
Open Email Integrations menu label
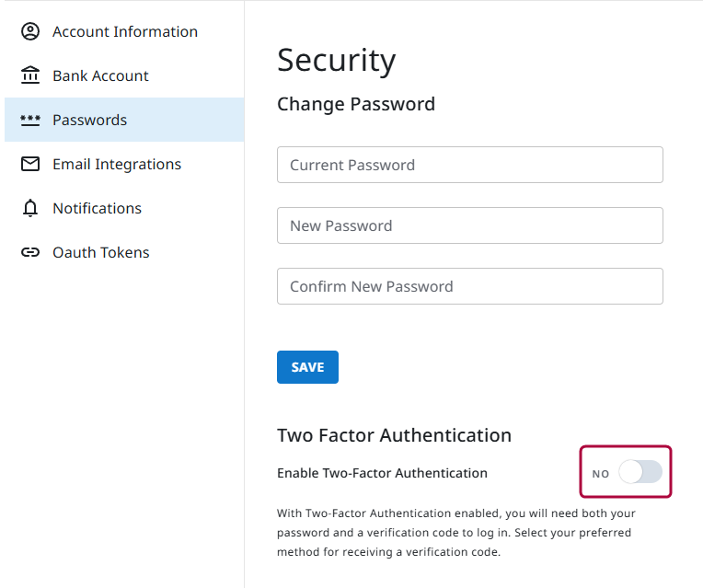[117, 164]
